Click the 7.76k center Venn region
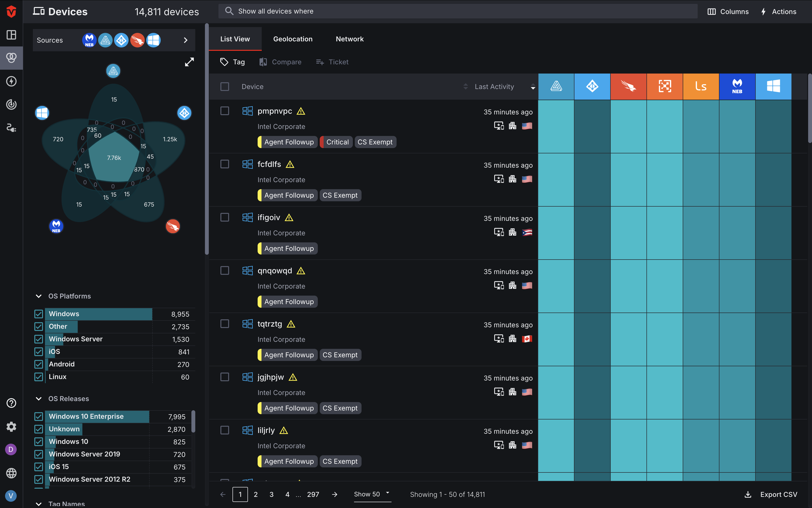 point(114,157)
